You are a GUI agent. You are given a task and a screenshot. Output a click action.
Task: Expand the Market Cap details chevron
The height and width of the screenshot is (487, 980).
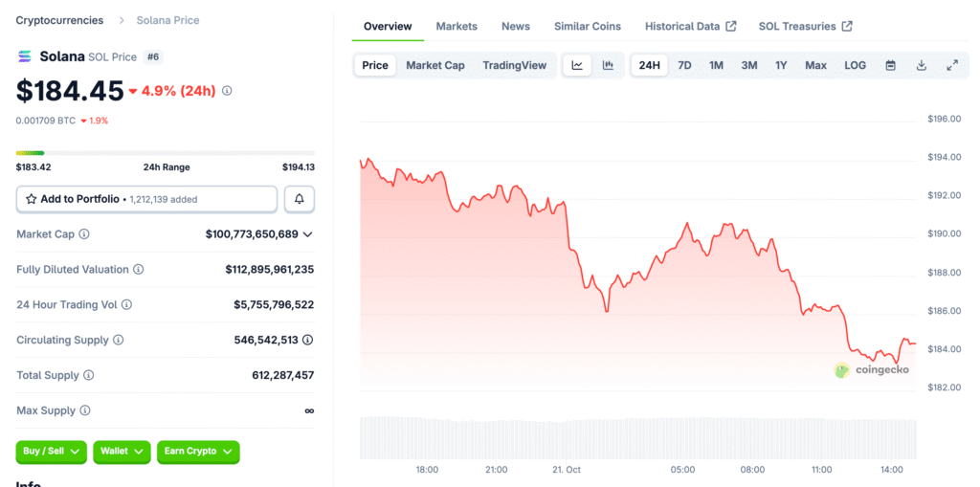pos(307,234)
